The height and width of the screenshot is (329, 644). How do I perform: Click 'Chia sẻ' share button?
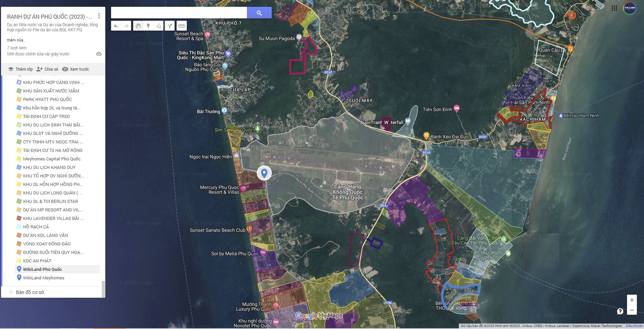47,69
